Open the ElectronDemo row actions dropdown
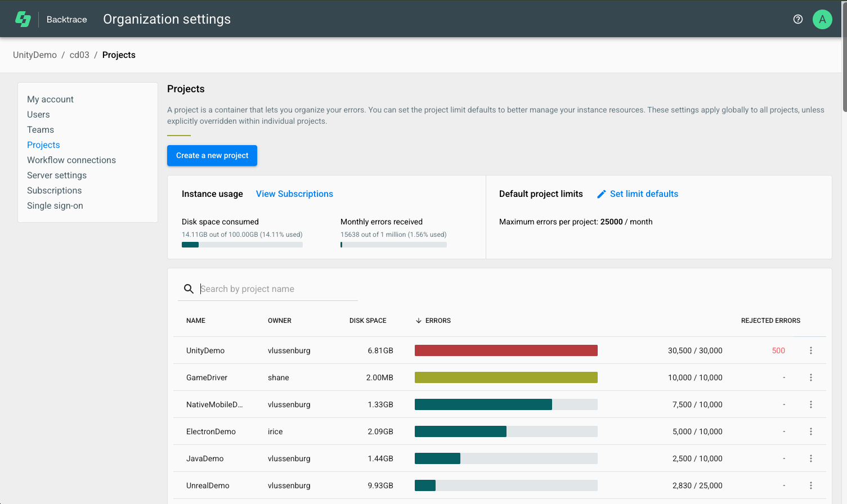Viewport: 847px width, 504px height. [810, 431]
